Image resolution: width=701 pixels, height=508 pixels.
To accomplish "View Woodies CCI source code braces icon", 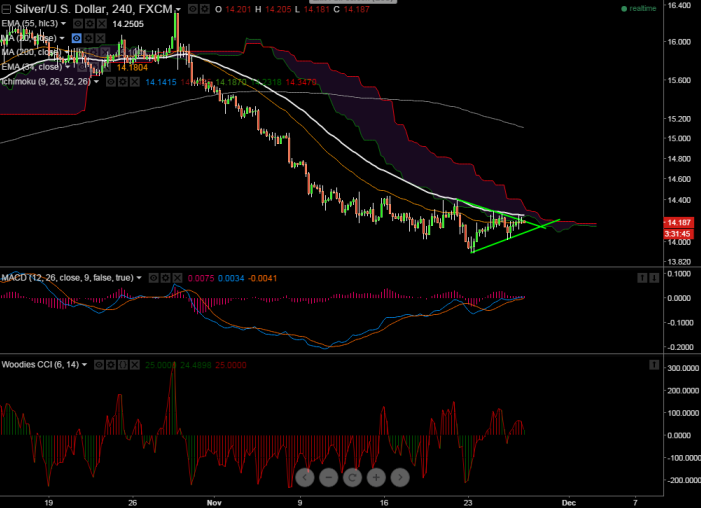I will [123, 365].
